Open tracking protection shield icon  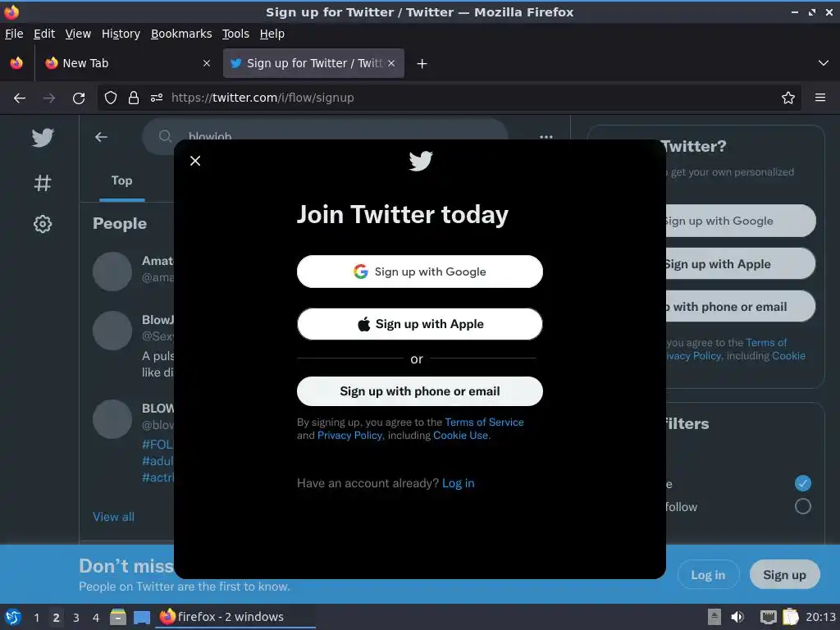tap(111, 98)
